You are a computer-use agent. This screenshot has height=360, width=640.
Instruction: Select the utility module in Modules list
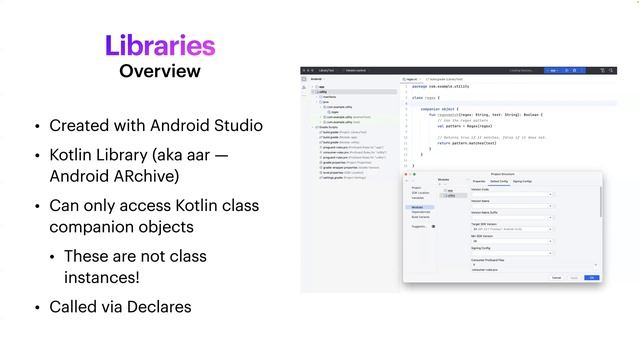pyautogui.click(x=453, y=196)
